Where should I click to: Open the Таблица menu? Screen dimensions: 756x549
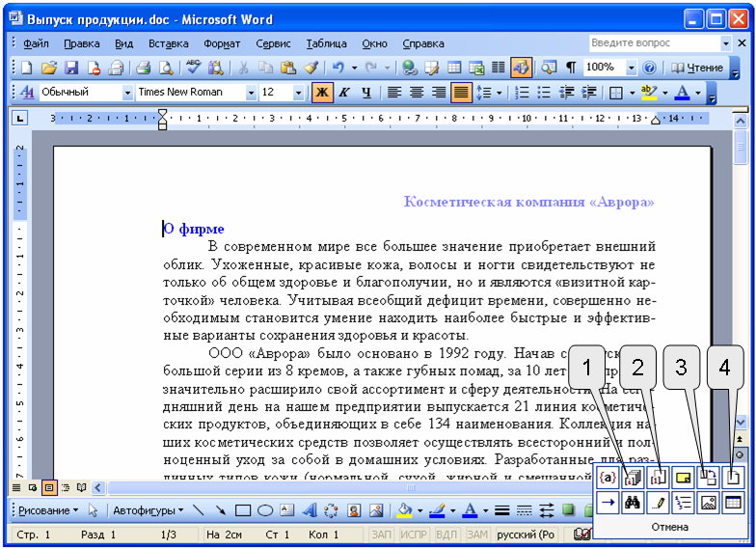click(326, 43)
